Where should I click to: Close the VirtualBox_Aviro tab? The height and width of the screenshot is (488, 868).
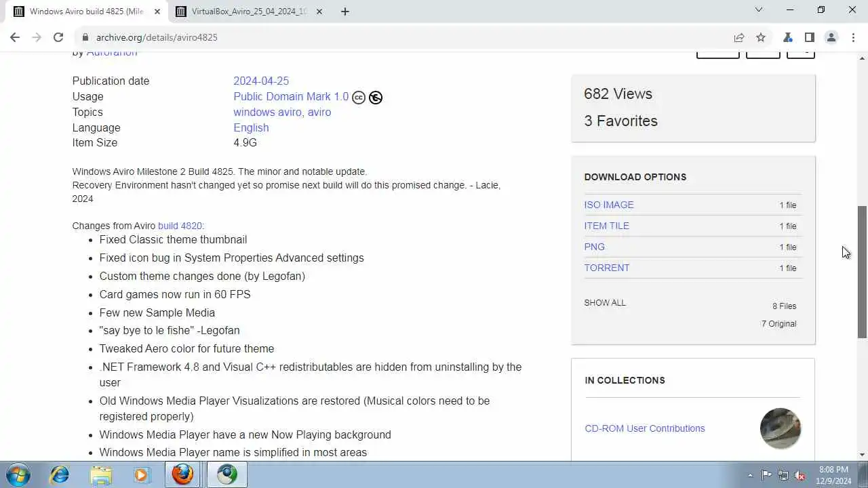pyautogui.click(x=319, y=12)
